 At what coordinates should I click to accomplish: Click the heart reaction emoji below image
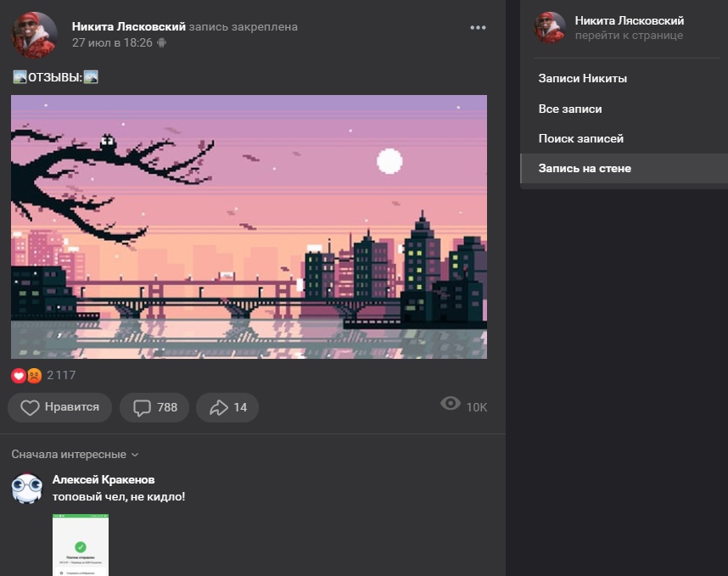point(19,375)
